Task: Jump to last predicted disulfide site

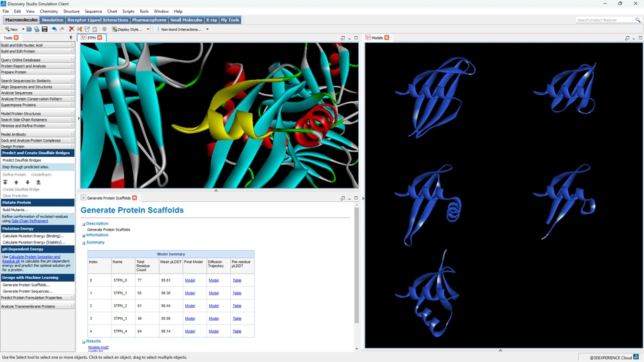Action: point(38,182)
